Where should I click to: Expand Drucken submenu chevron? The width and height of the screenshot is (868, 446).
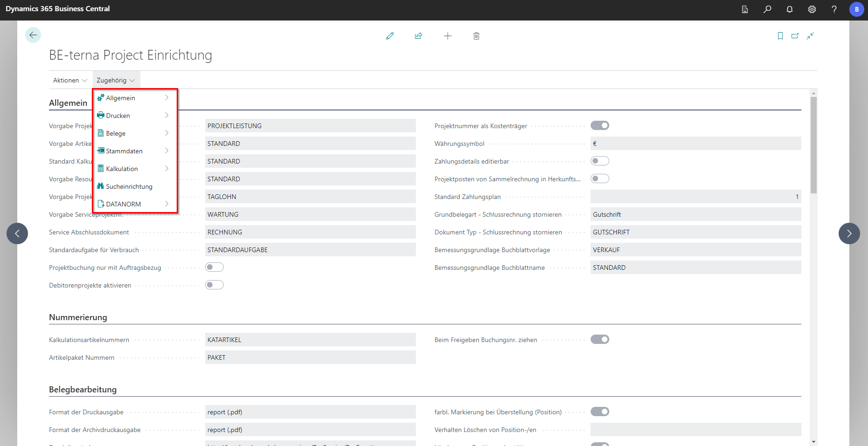click(166, 115)
